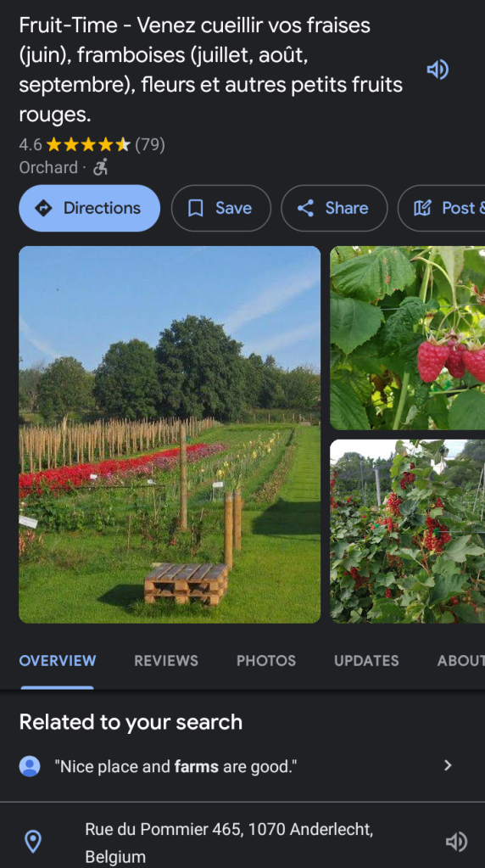Click the wheelchair accessibility icon
This screenshot has height=868, width=485.
100,167
